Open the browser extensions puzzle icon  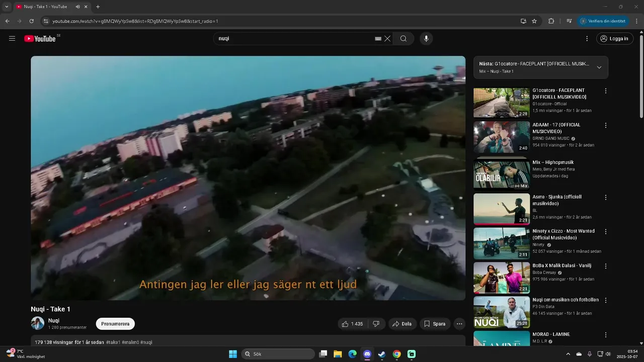pos(551,21)
